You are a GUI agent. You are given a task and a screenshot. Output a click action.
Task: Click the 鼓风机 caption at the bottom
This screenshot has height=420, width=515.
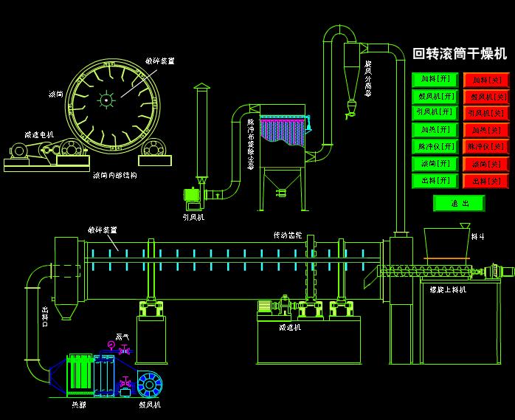pyautogui.click(x=150, y=405)
